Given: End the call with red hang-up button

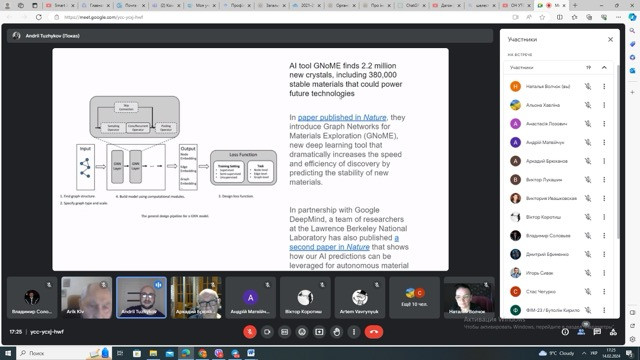Looking at the screenshot, I should tap(374, 332).
